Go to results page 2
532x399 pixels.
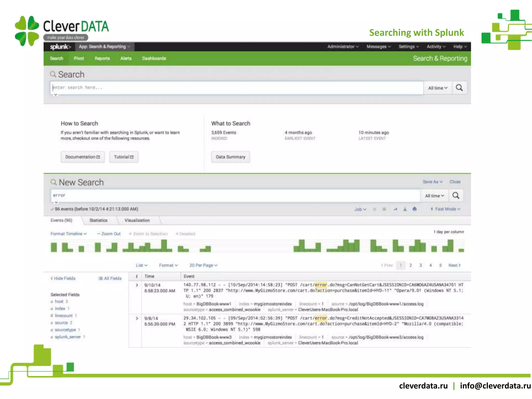[410, 265]
